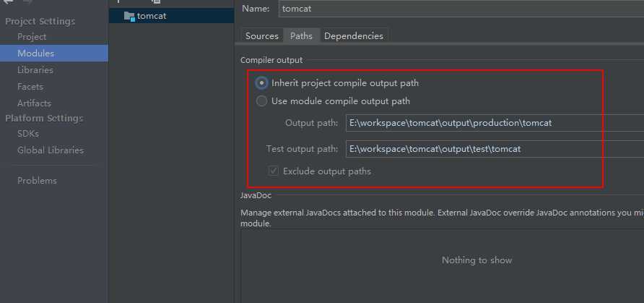Click the 'Compiler output' section label

click(x=271, y=60)
